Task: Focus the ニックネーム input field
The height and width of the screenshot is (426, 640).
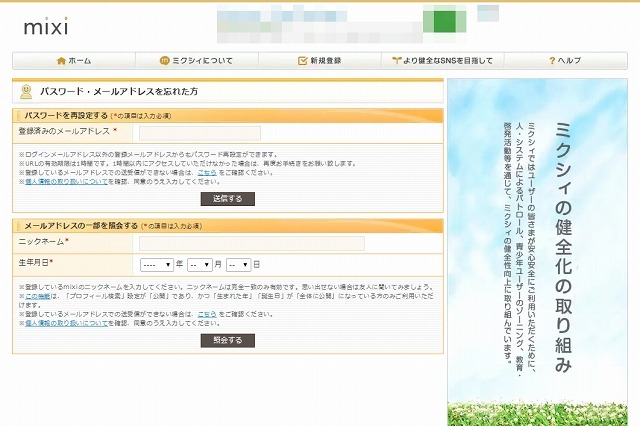Action: click(x=252, y=244)
